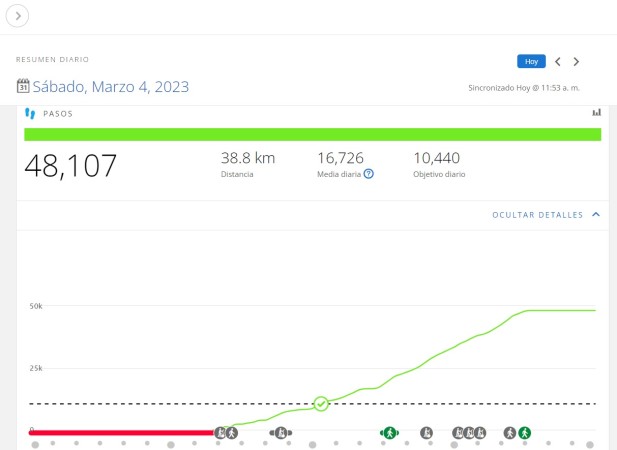This screenshot has height=450, width=617.
Task: Click the green steps goal progress bar
Action: pyautogui.click(x=312, y=135)
